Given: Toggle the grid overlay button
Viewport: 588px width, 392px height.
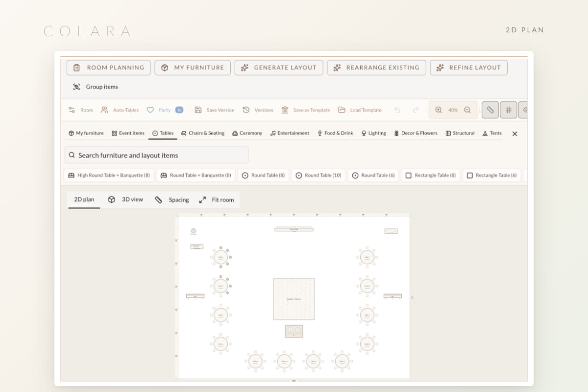Looking at the screenshot, I should (509, 110).
